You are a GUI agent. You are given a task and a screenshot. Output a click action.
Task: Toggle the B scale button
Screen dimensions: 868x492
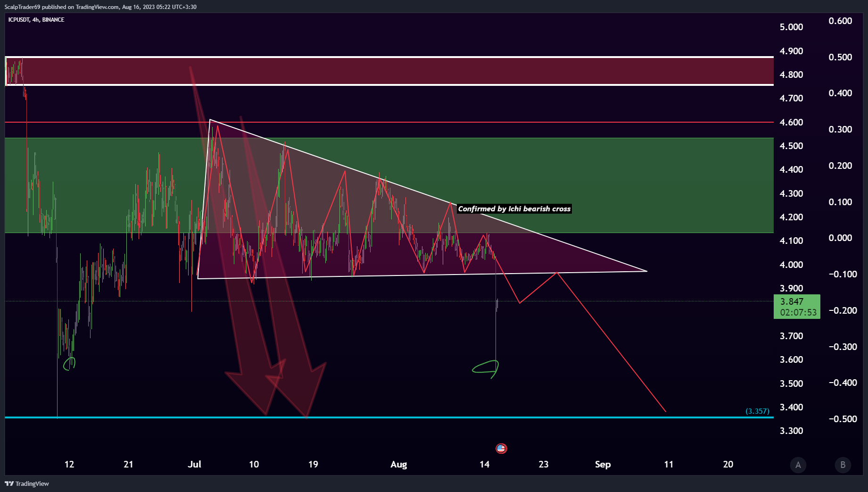(843, 465)
